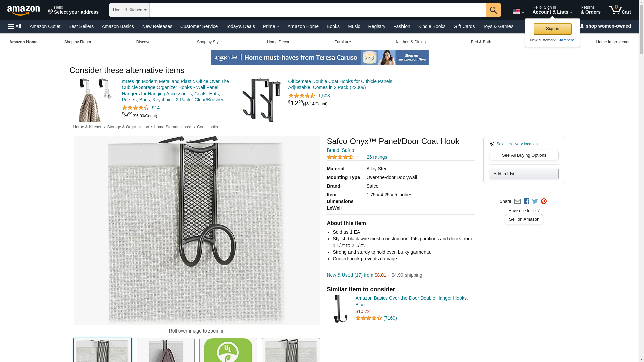The width and height of the screenshot is (644, 362).
Task: Expand the star rating breakdown chevron
Action: [358, 157]
